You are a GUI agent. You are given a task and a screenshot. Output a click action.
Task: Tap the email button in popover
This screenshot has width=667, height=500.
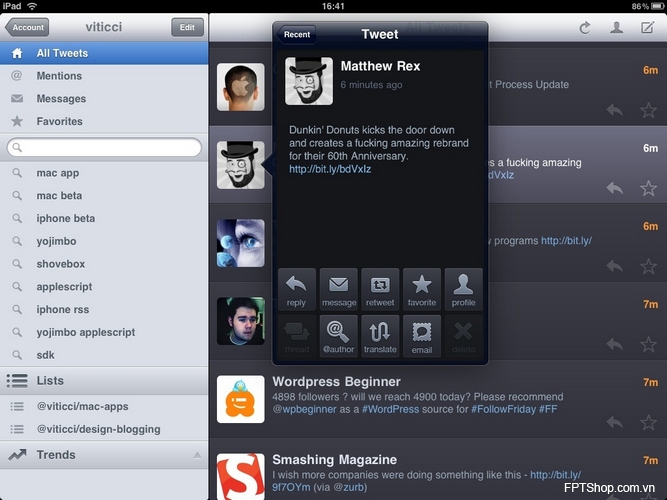click(x=422, y=336)
